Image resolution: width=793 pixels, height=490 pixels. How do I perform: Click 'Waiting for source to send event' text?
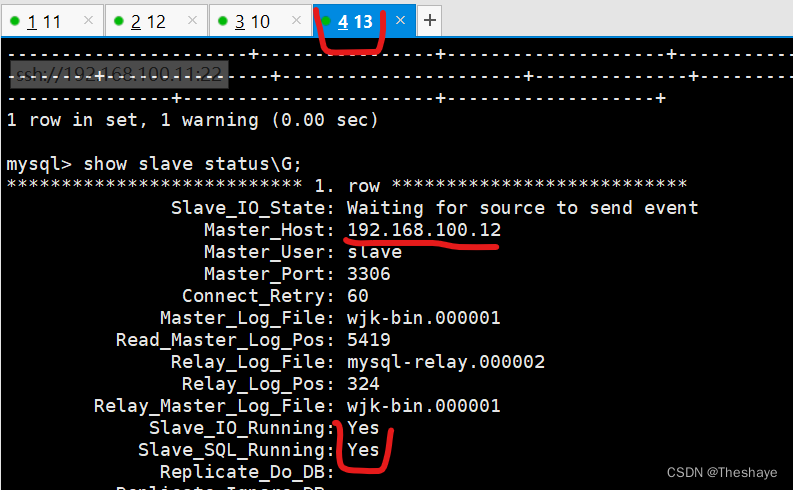(522, 208)
